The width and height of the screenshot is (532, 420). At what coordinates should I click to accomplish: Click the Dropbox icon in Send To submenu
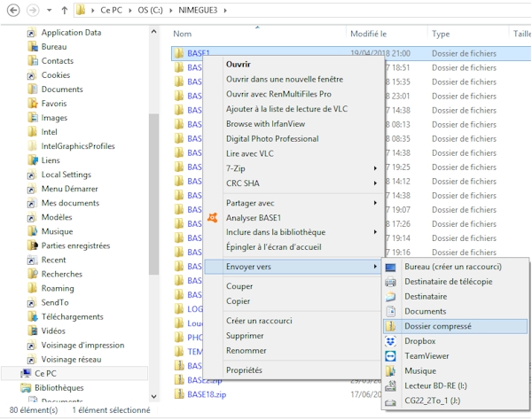tap(391, 341)
